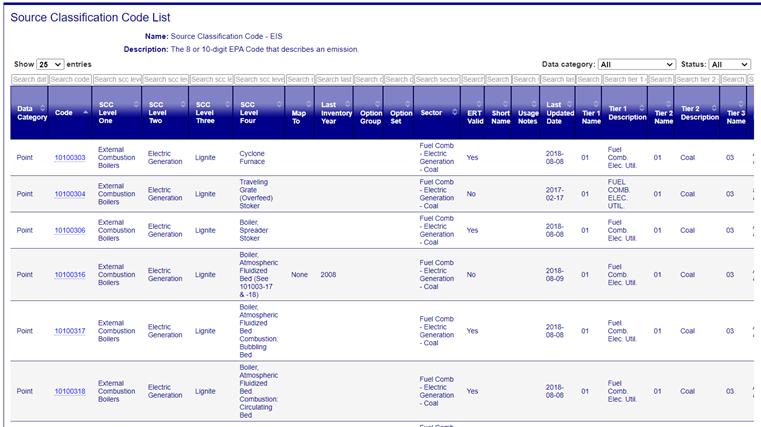Focus the Search scc level four field

coord(259,79)
